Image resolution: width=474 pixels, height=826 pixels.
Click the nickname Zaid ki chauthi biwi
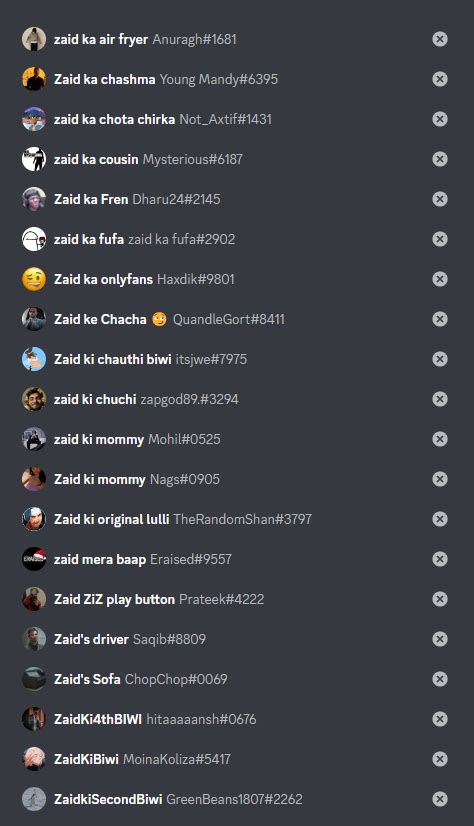click(x=113, y=359)
